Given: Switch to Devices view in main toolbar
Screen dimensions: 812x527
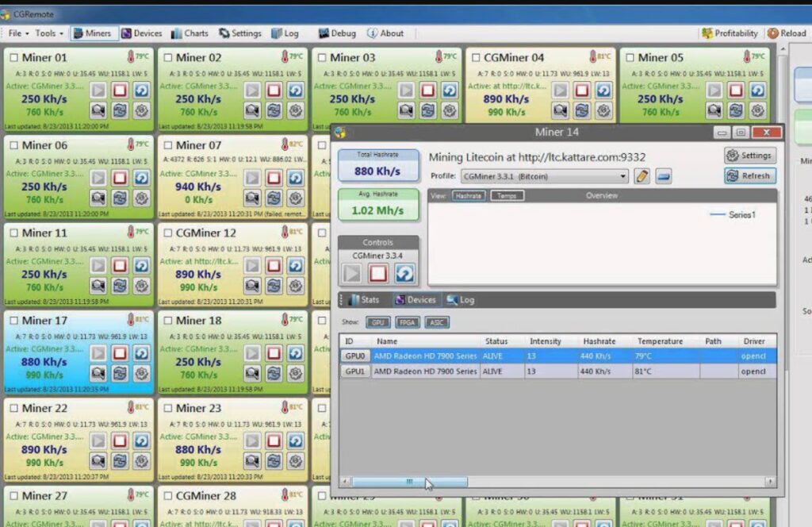Looking at the screenshot, I should [x=142, y=33].
